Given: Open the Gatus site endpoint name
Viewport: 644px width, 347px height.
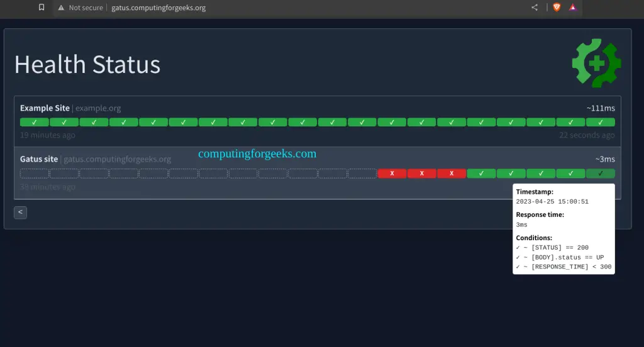Looking at the screenshot, I should click(x=39, y=159).
